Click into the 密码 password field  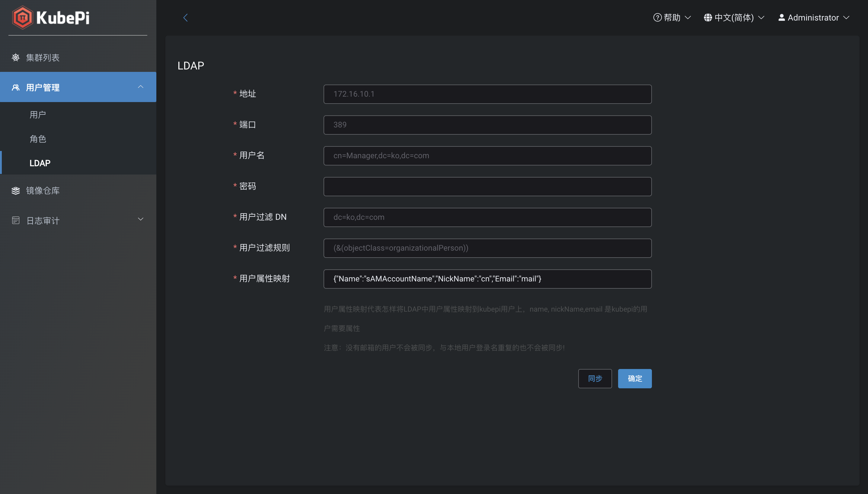(487, 186)
